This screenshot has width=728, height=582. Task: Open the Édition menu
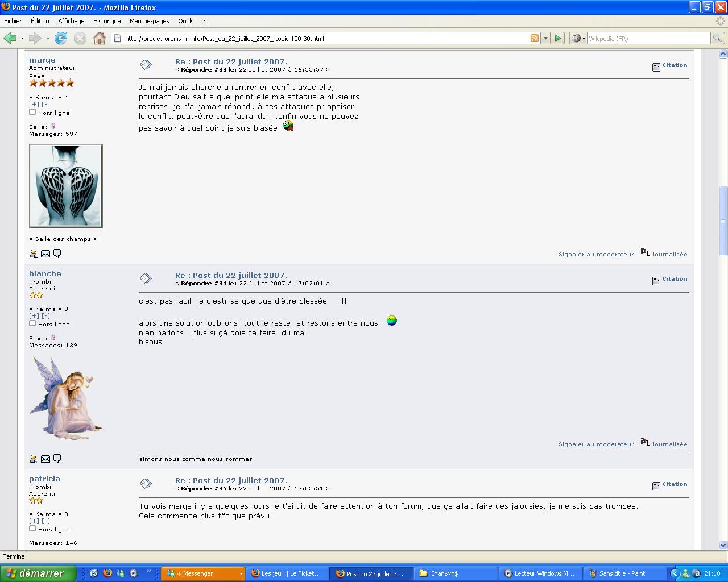coord(40,21)
